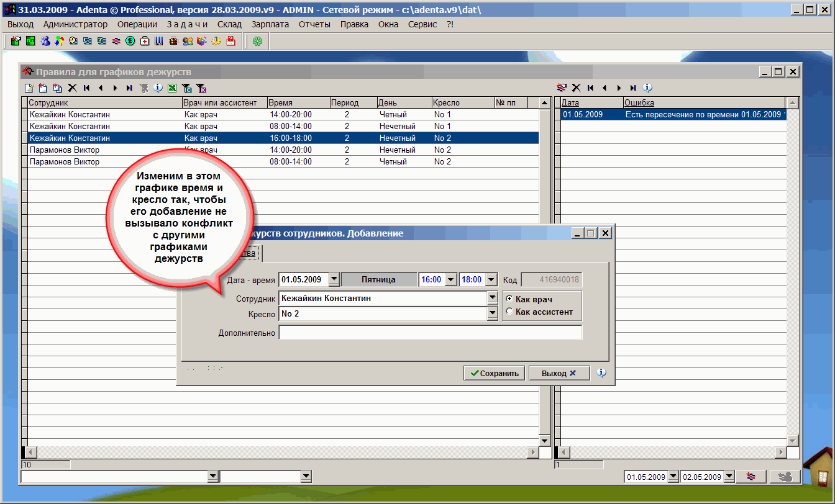Open the Зарплата menu
This screenshot has width=835, height=504.
pyautogui.click(x=270, y=24)
